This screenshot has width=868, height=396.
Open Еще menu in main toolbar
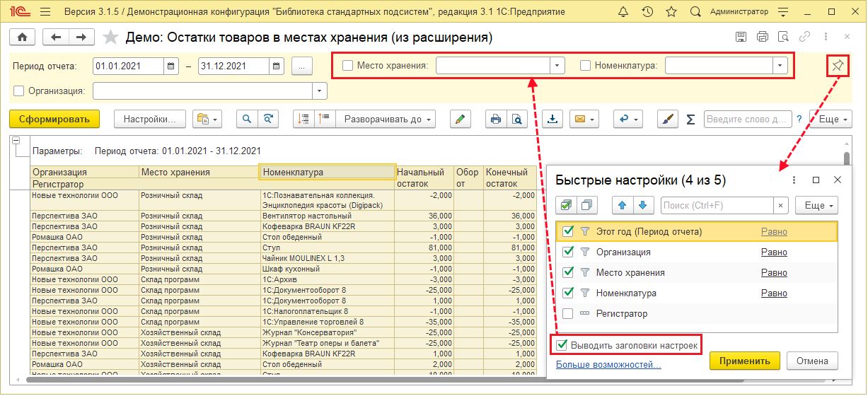[x=831, y=119]
